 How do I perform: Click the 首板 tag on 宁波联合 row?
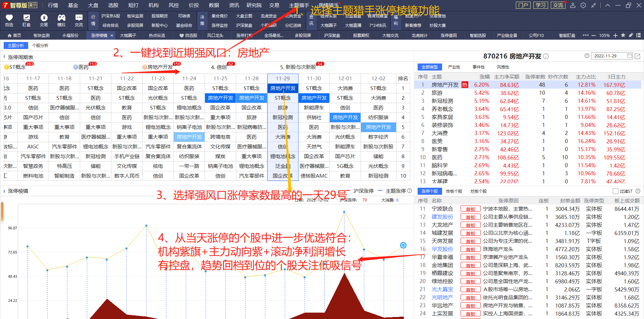point(470,209)
